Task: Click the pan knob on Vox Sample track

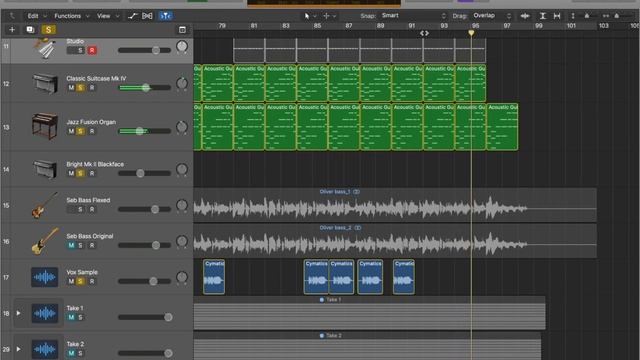Action: pos(182,277)
